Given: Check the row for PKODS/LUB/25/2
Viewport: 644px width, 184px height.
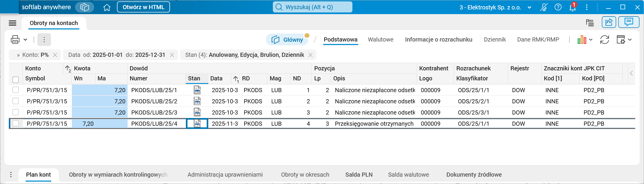Looking at the screenshot, I should point(16,101).
